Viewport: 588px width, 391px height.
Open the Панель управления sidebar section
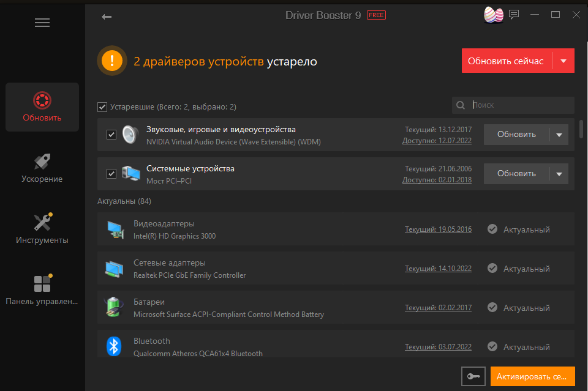coord(42,291)
